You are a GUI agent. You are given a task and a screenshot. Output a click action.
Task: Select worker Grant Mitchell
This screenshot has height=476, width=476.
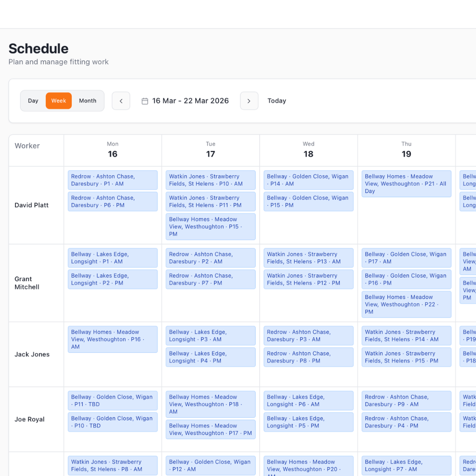[27, 283]
